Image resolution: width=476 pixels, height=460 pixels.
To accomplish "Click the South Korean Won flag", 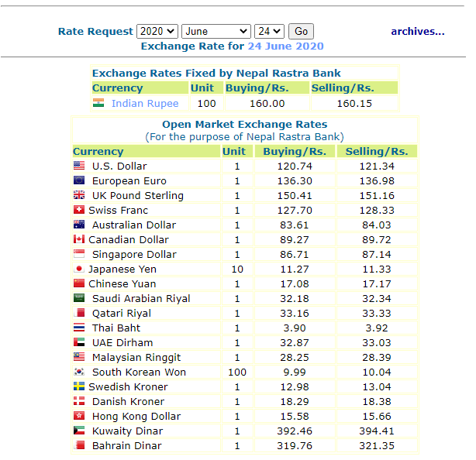I will [79, 372].
